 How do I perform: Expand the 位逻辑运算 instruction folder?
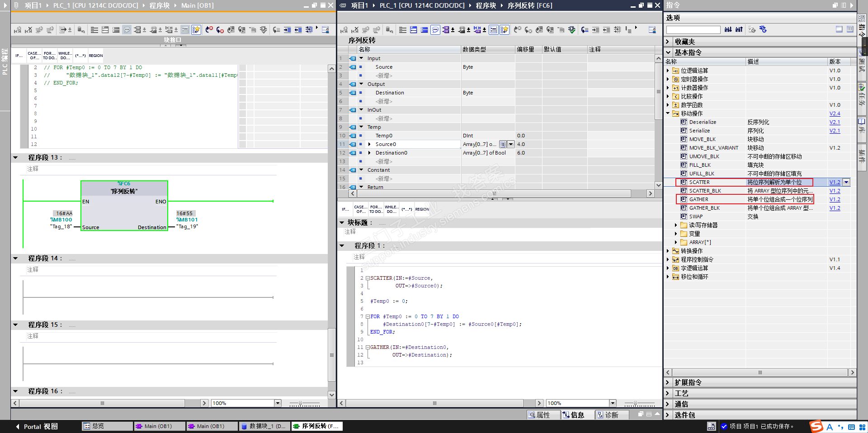(x=668, y=71)
